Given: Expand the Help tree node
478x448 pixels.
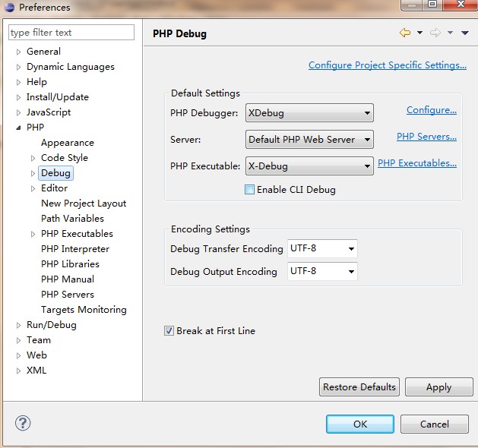Looking at the screenshot, I should pyautogui.click(x=18, y=82).
